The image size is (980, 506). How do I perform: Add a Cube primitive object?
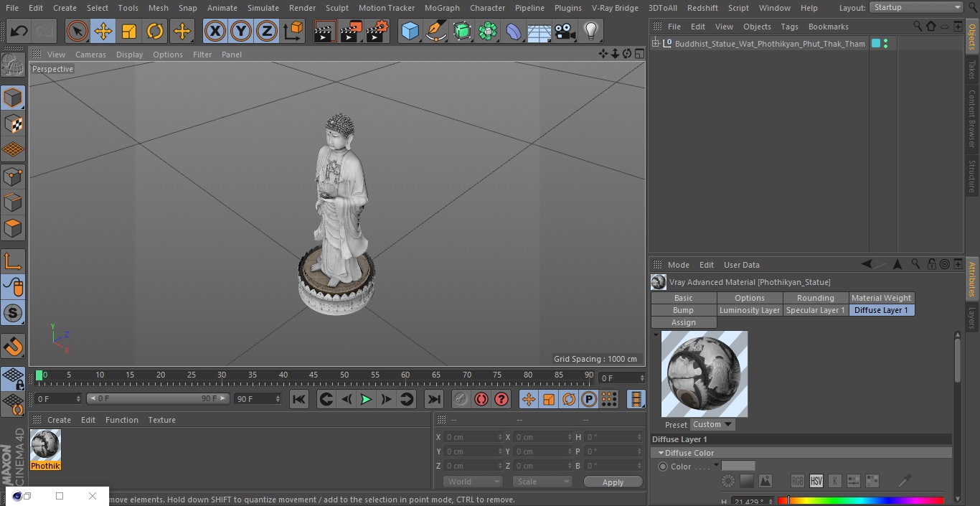click(x=410, y=31)
